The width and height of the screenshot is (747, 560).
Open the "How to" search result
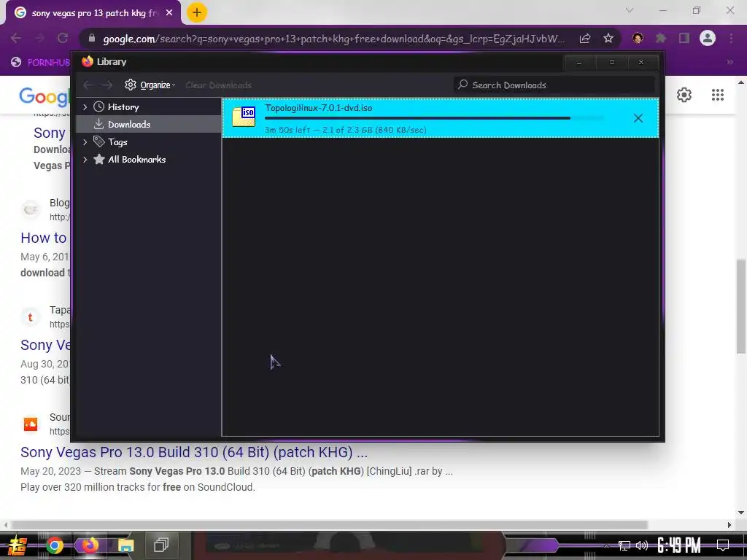[x=43, y=238]
